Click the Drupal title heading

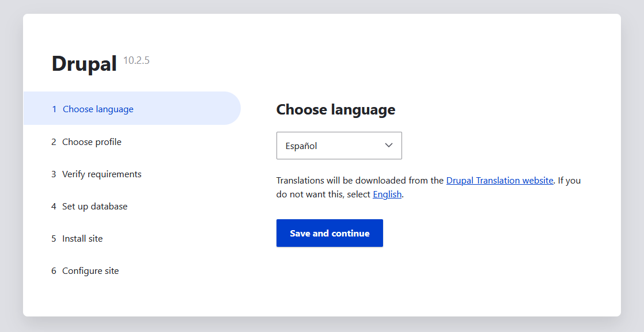click(84, 63)
